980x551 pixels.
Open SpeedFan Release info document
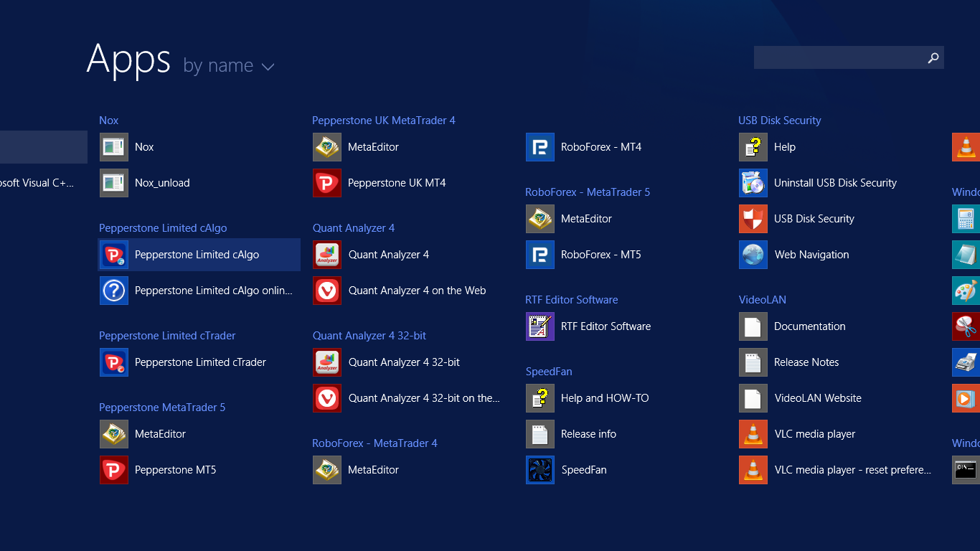(625, 434)
